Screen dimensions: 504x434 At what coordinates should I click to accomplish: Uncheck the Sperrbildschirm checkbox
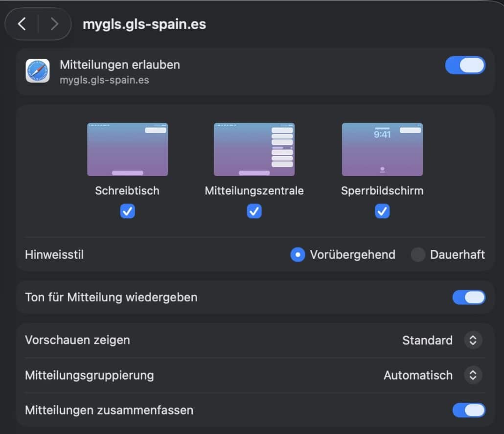[x=382, y=211]
